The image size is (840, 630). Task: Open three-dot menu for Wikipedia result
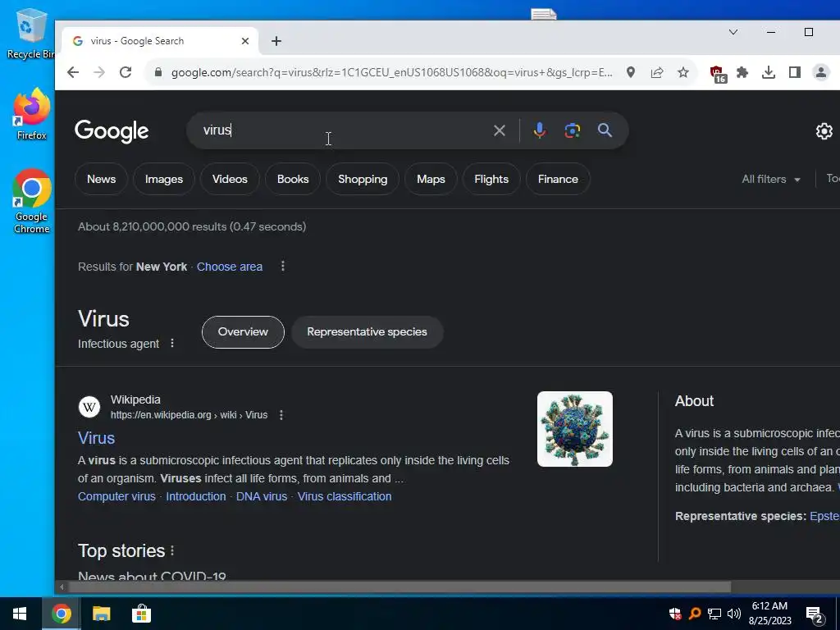tap(281, 415)
